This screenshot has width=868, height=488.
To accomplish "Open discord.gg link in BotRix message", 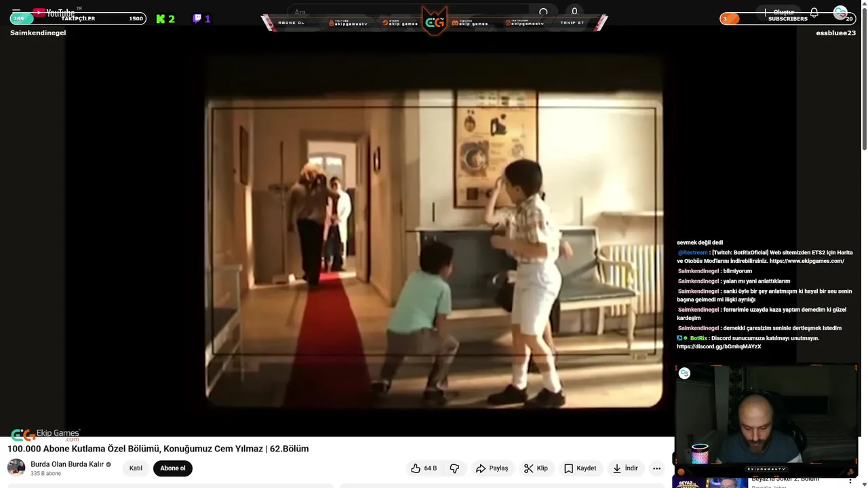I will point(719,346).
